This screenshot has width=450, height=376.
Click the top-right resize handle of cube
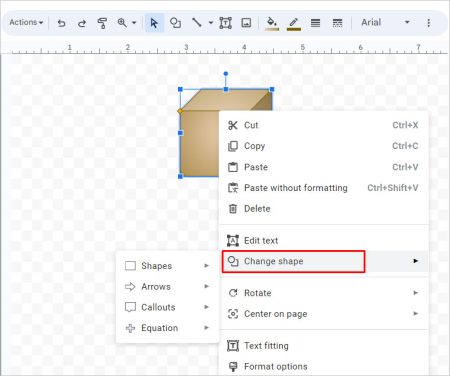click(272, 89)
